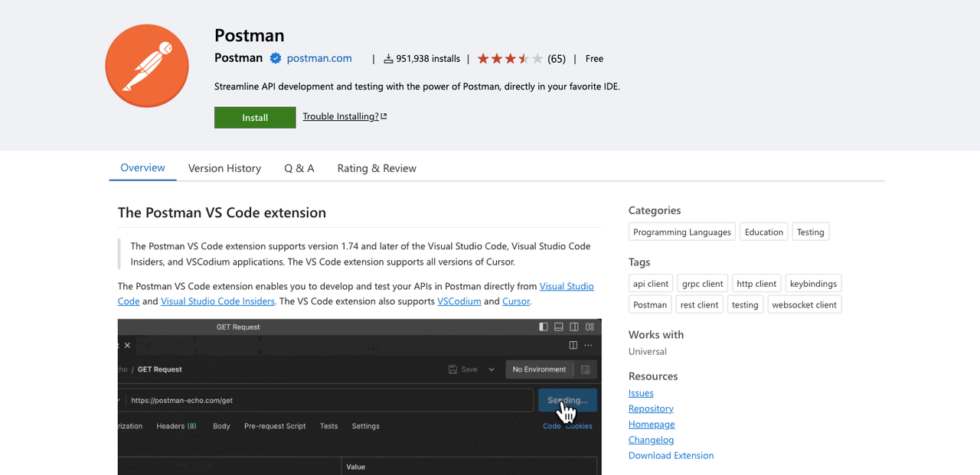
Task: Click customize layout icon in demo screenshot
Action: click(589, 327)
